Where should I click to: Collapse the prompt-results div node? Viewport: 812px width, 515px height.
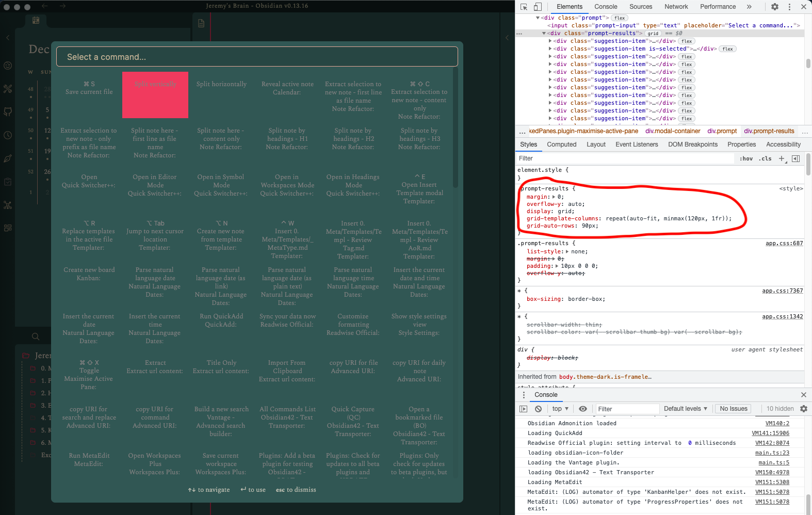544,33
